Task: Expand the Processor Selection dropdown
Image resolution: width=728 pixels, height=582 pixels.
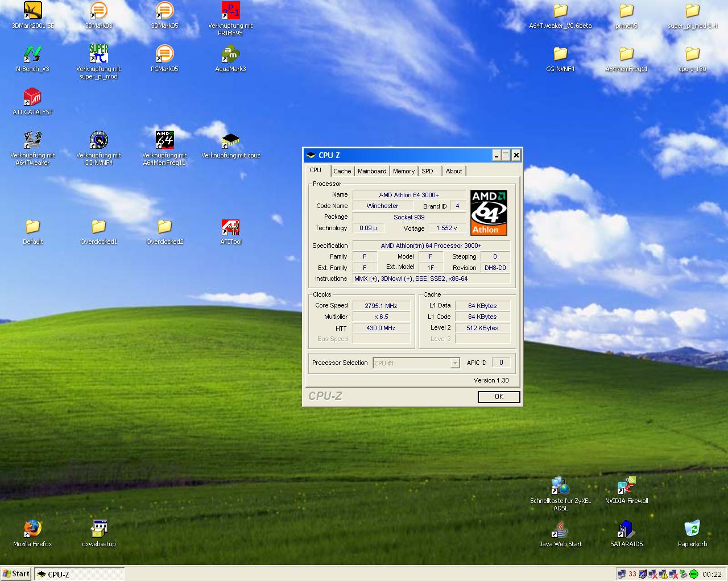Action: click(x=454, y=363)
